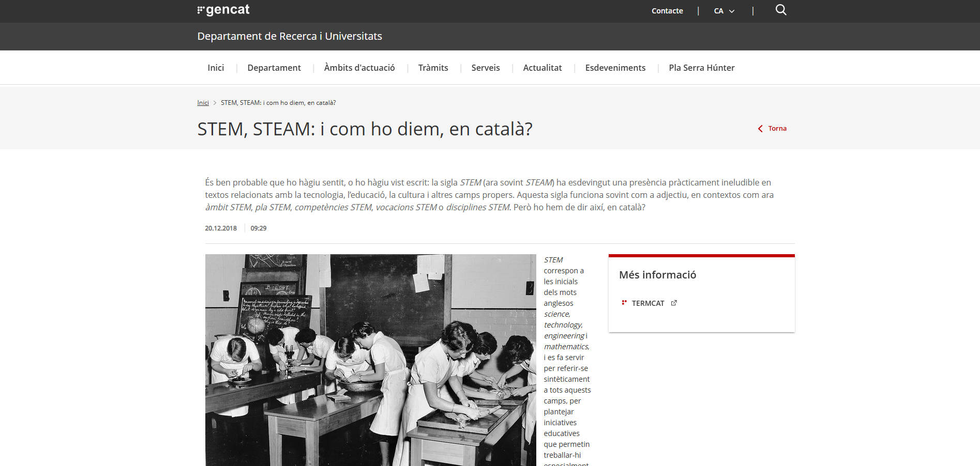Screen dimensions: 980x466
Task: Click external link icon beside TERMCAT
Action: pyautogui.click(x=674, y=303)
